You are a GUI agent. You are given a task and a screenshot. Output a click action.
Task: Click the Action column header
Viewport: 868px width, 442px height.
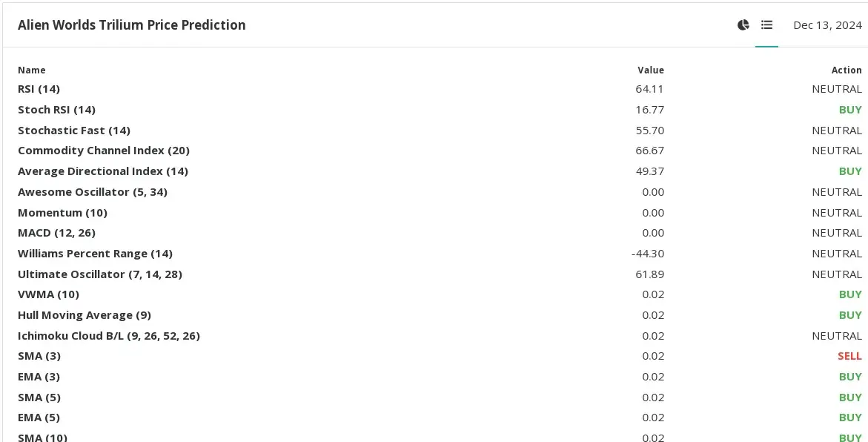coord(847,70)
